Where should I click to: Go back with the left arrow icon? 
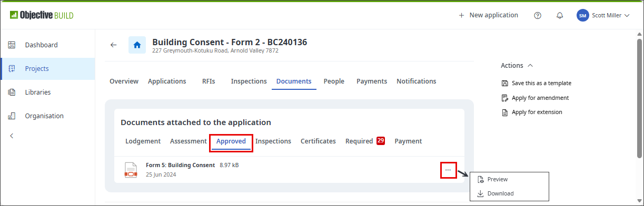click(x=113, y=45)
